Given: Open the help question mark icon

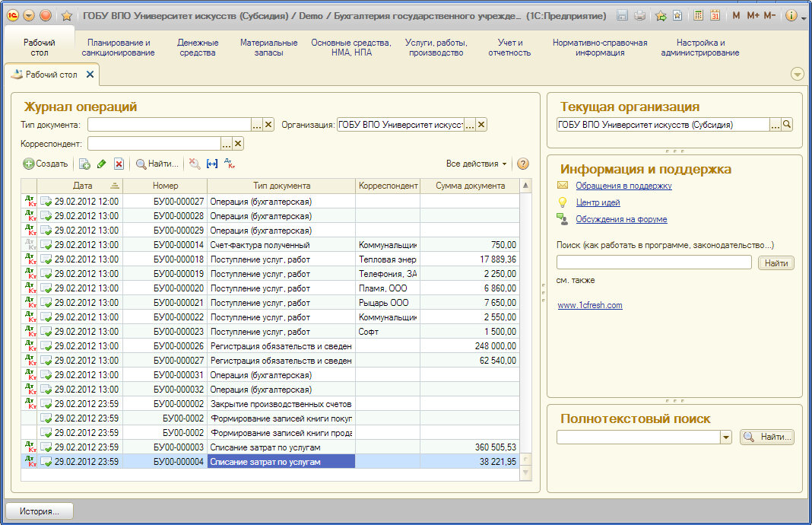Looking at the screenshot, I should (523, 164).
